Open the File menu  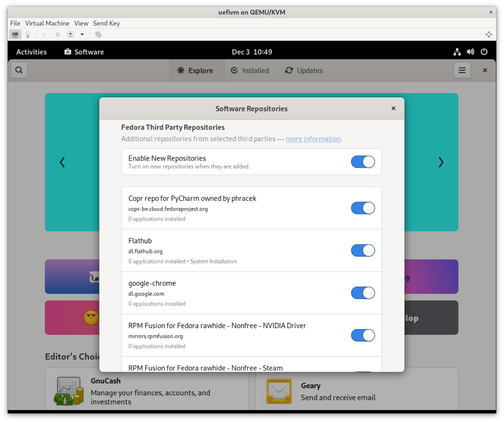(x=15, y=23)
